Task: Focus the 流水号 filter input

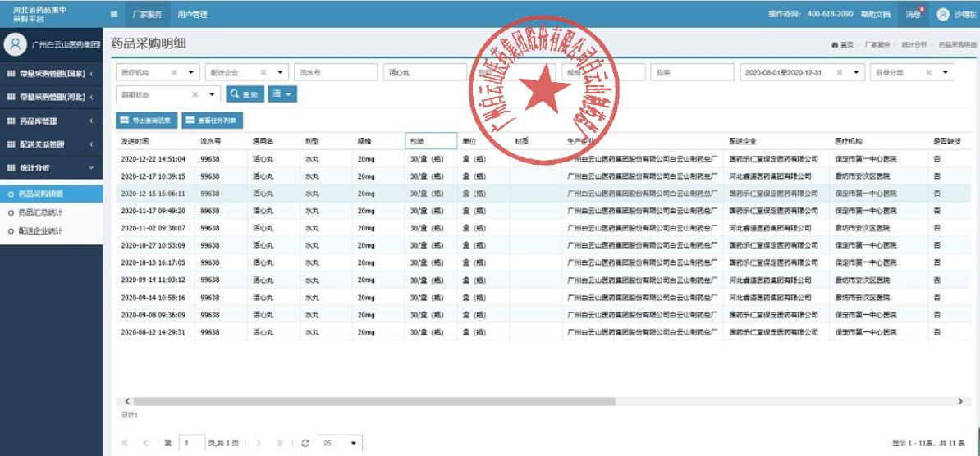Action: [x=336, y=72]
